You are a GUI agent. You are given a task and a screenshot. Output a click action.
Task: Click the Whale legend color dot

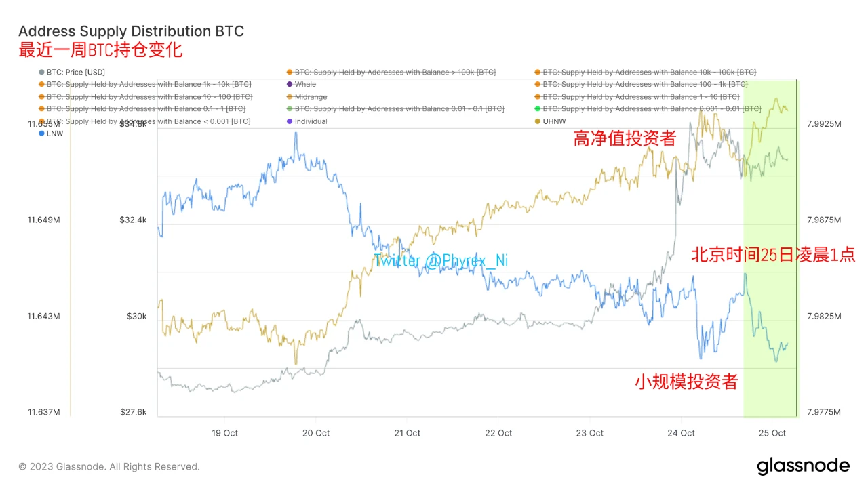289,85
